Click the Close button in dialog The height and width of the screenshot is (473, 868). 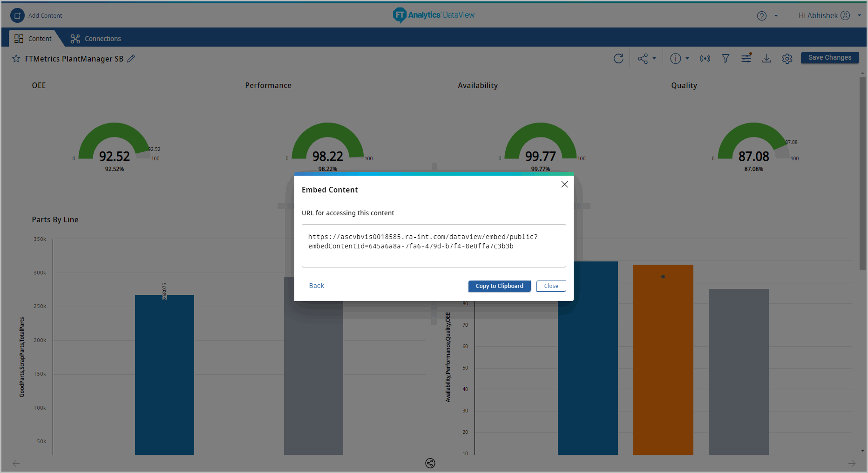point(551,286)
